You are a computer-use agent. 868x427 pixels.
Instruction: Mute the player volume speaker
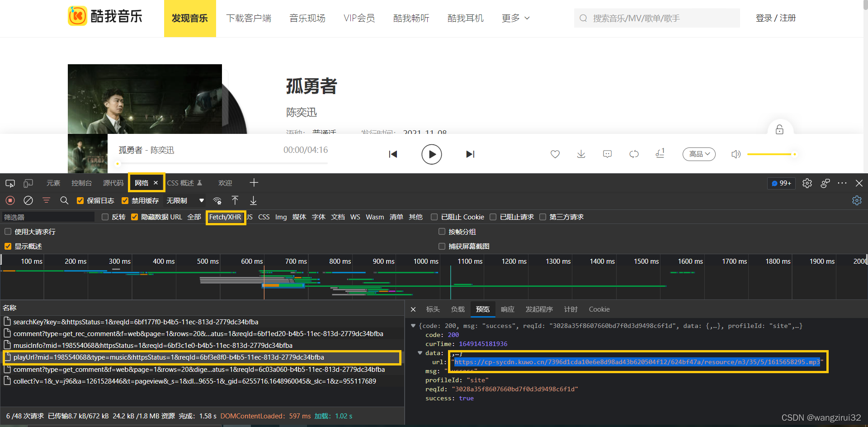(736, 154)
